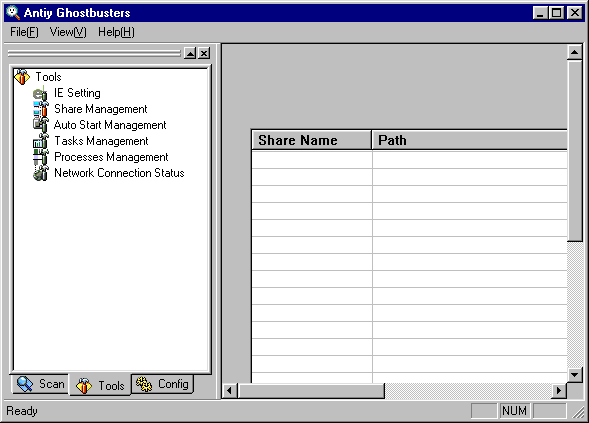Viewport: 589px width, 423px height.
Task: Open the File(F) menu
Action: tap(24, 32)
